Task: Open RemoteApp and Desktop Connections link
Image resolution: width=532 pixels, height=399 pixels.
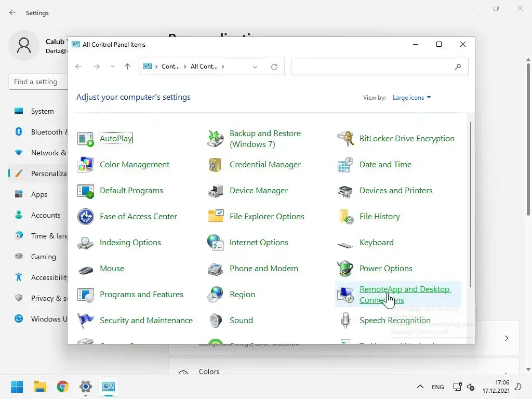Action: point(405,295)
